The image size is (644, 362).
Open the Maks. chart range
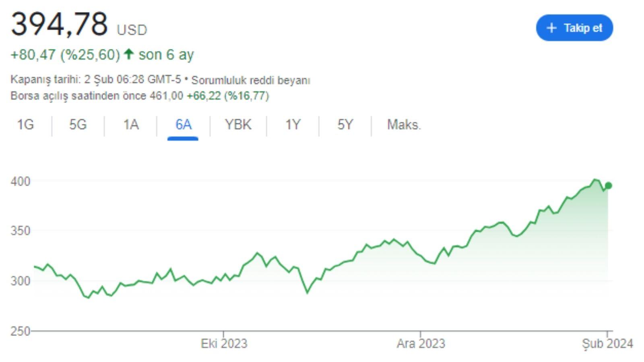pos(403,125)
